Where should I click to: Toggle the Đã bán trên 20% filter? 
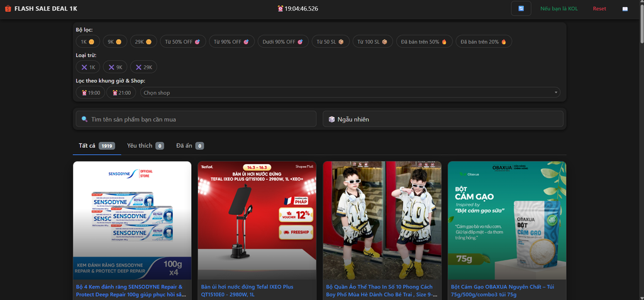point(484,42)
